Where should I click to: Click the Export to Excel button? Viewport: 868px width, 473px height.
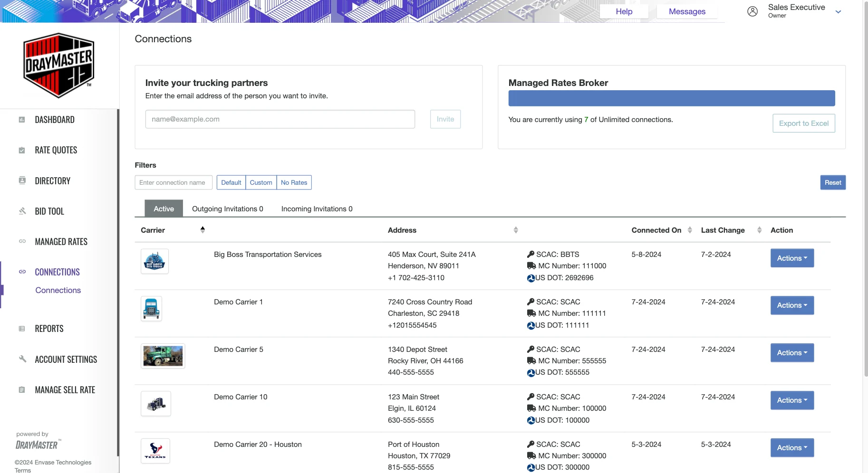(803, 123)
